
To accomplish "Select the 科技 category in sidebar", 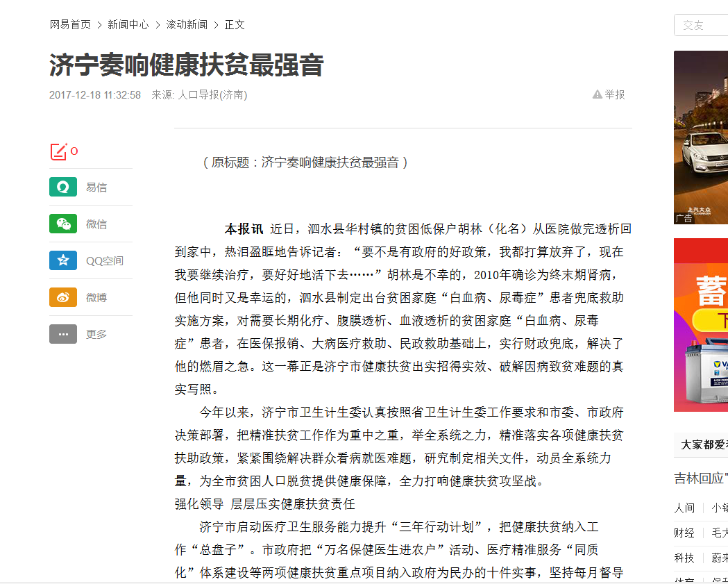I will [684, 558].
